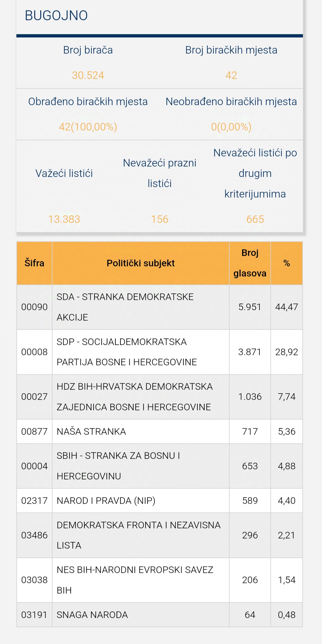Select DEMOKRATSKA FRONTA I NEZAVISNA LISTA

pyautogui.click(x=138, y=535)
